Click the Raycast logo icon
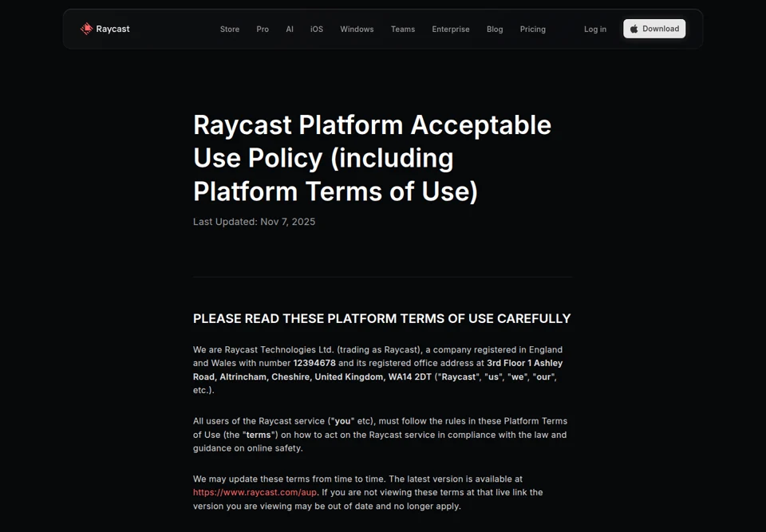Screen dimensions: 766x532 pos(86,29)
